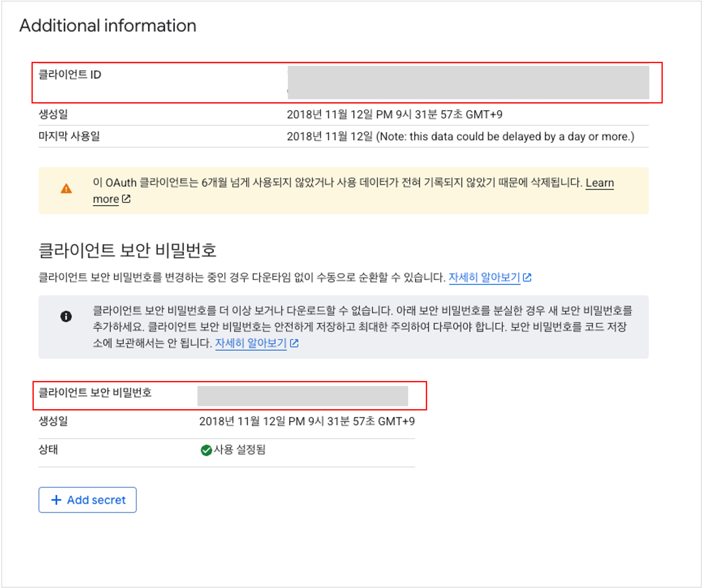The image size is (702, 588).
Task: Click the external link icon after second 자세히 알아보기
Action: [x=294, y=343]
